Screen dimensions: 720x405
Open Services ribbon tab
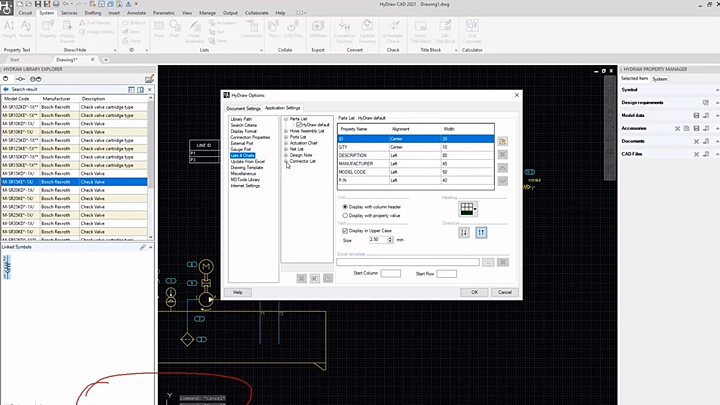[69, 13]
